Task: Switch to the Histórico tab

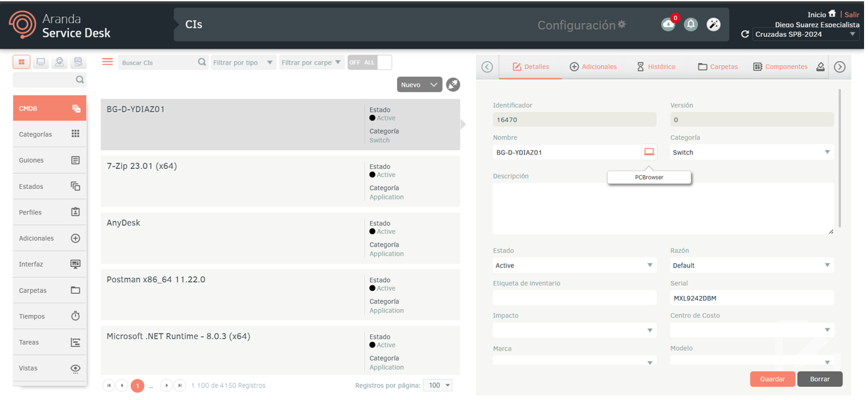Action: 656,66
